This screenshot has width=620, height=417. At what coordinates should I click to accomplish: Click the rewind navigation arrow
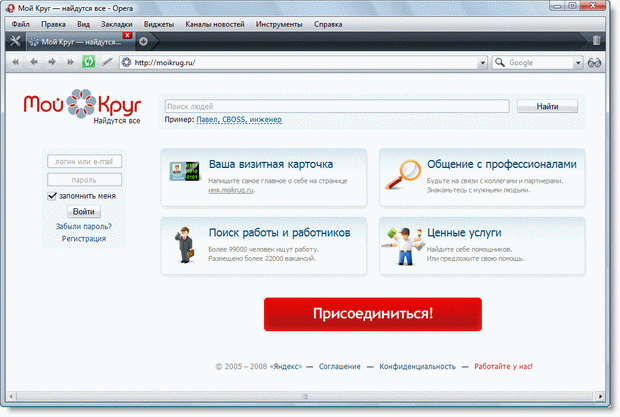(x=15, y=62)
